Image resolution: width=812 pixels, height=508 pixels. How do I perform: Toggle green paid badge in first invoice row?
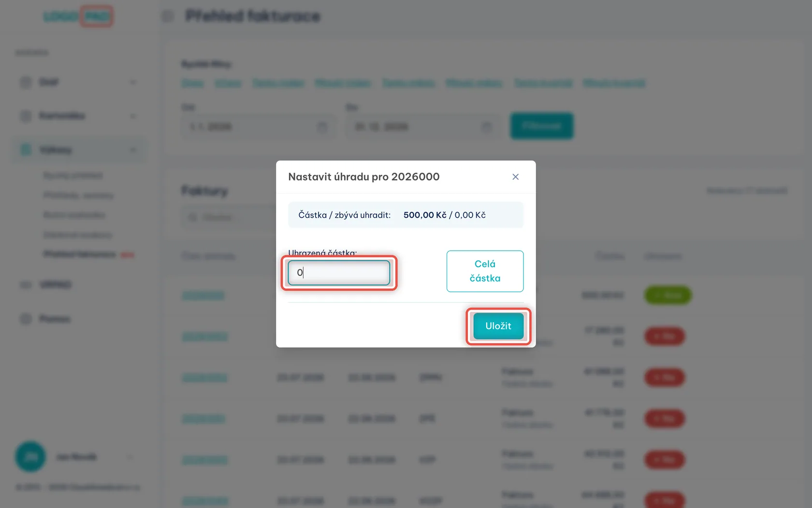[x=668, y=295]
